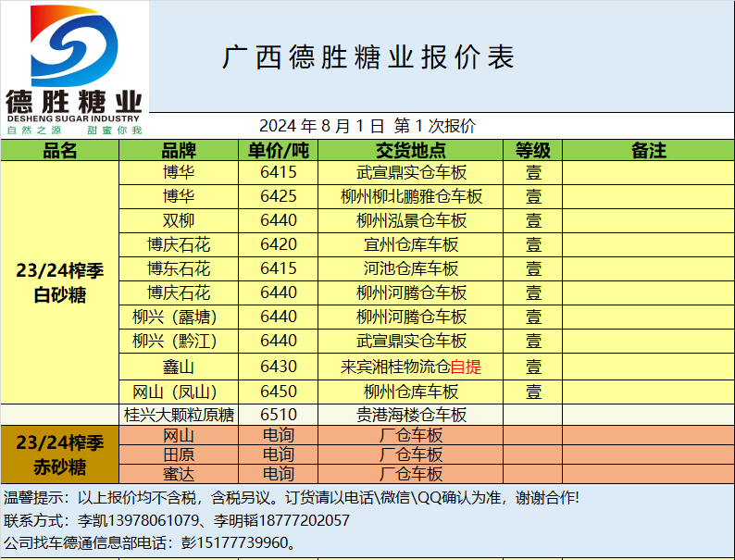Click the 双柳 brand cell
Screen dimensions: 735x560
point(179,220)
